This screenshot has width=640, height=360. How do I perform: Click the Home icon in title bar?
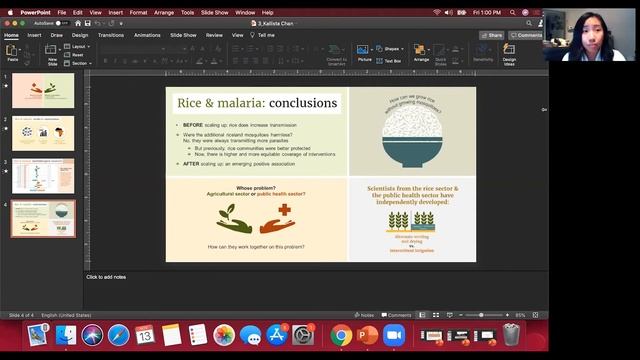click(78, 23)
